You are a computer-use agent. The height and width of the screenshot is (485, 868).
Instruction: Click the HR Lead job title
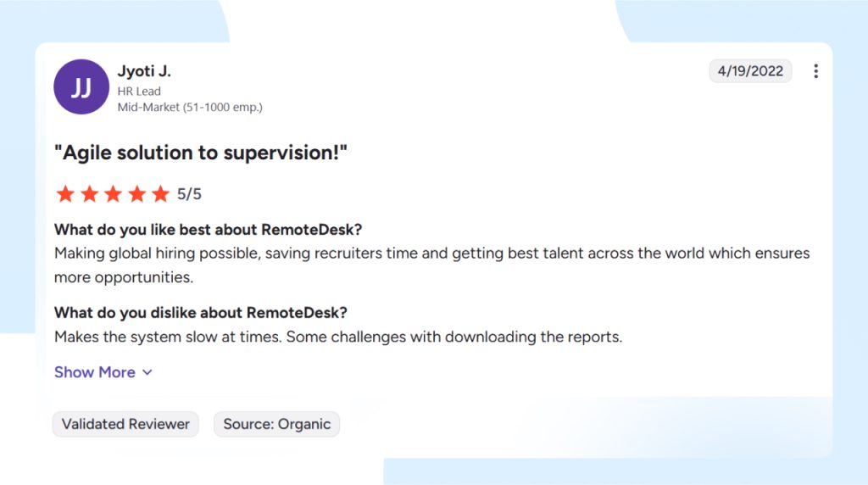[139, 91]
